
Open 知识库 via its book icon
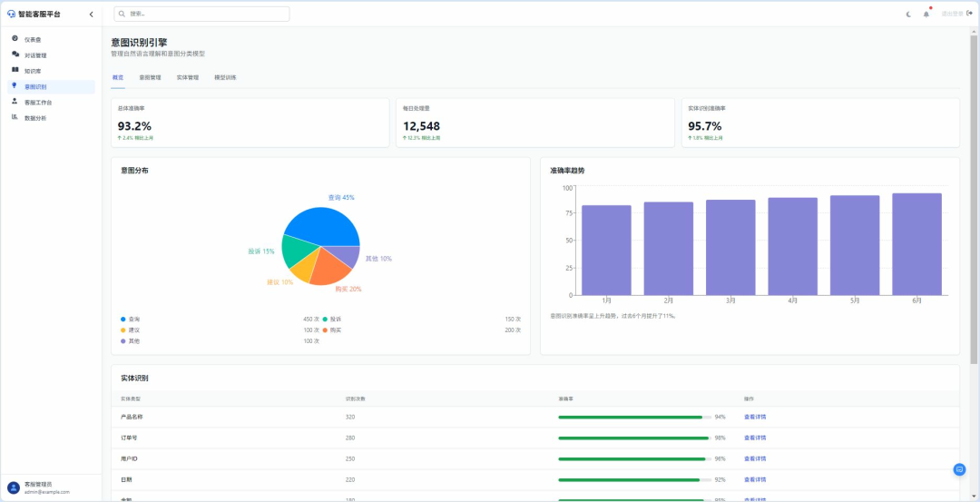coord(15,70)
